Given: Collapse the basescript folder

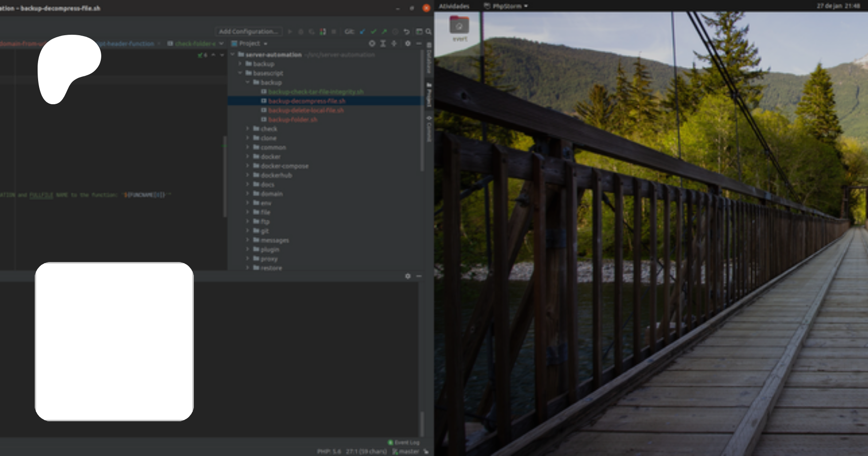Looking at the screenshot, I should coord(240,73).
